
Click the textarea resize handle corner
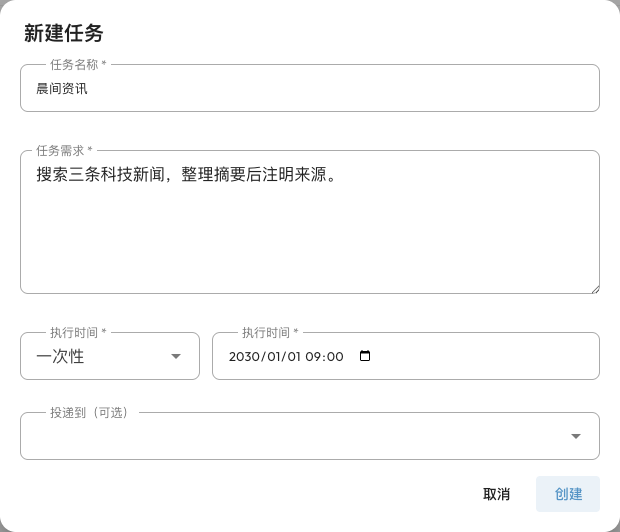coord(595,290)
